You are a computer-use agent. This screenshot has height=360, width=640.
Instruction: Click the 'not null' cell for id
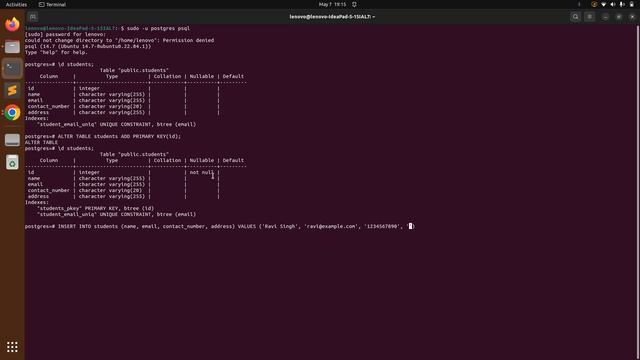pyautogui.click(x=202, y=172)
